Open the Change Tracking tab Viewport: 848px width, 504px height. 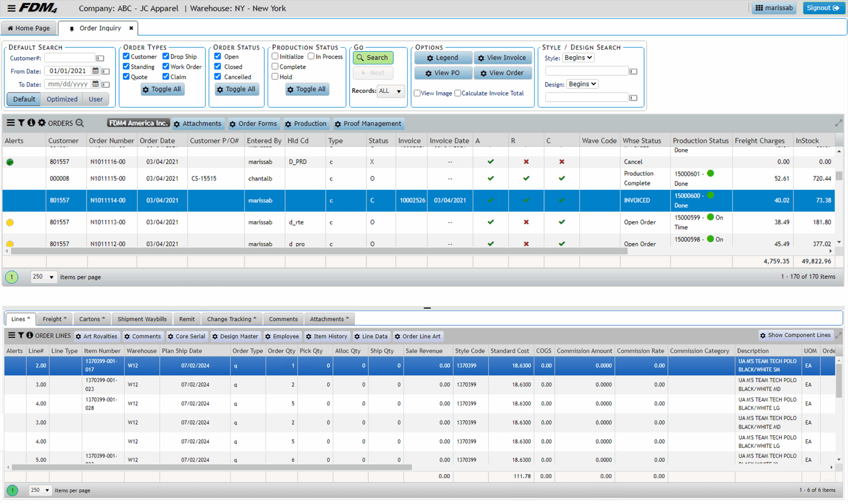pos(231,319)
